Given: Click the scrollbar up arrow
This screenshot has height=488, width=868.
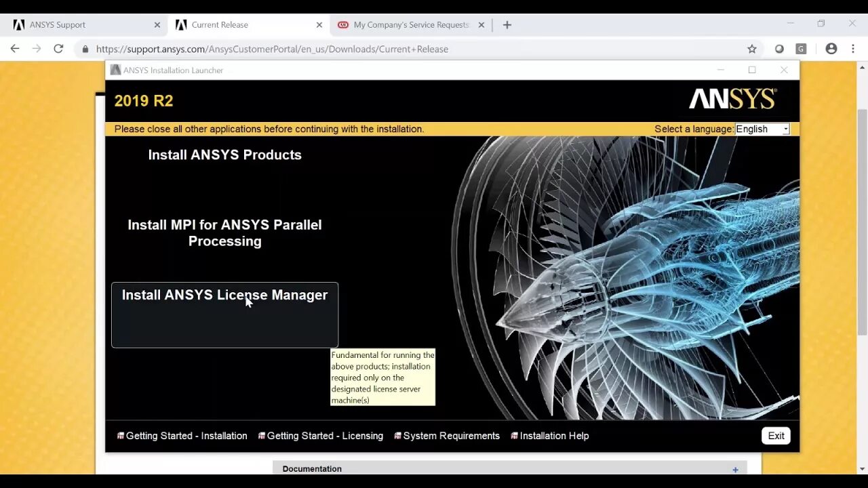Looking at the screenshot, I should click(x=863, y=67).
